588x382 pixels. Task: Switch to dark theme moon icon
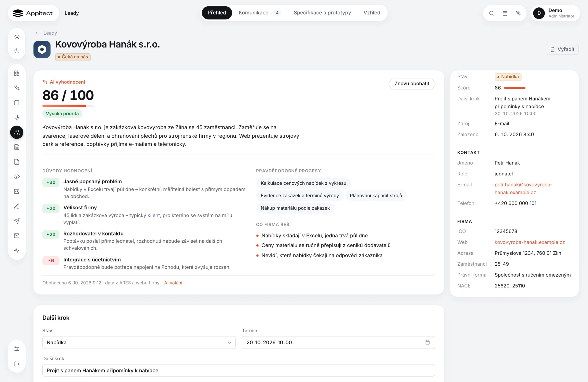point(17,51)
